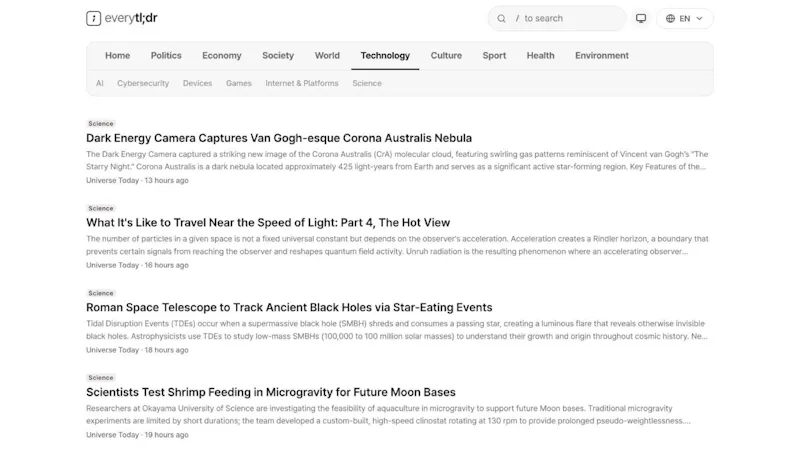The image size is (800, 450).
Task: Open the Dark Energy Camera article headline
Action: [279, 138]
